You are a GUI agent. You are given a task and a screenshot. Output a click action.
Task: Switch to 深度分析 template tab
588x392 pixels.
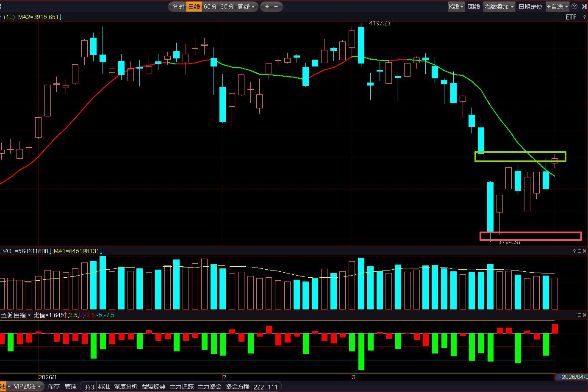click(126, 386)
